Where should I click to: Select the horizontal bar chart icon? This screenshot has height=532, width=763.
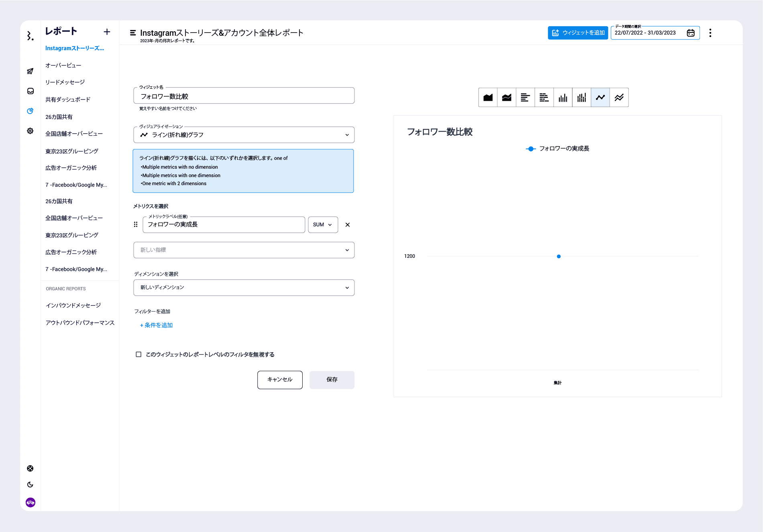525,98
